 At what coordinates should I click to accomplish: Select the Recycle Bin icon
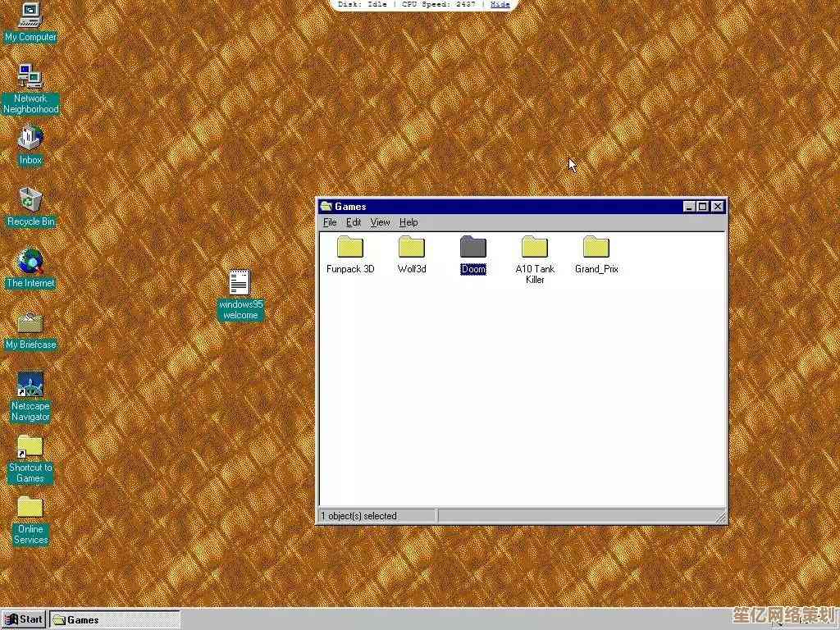click(x=30, y=199)
